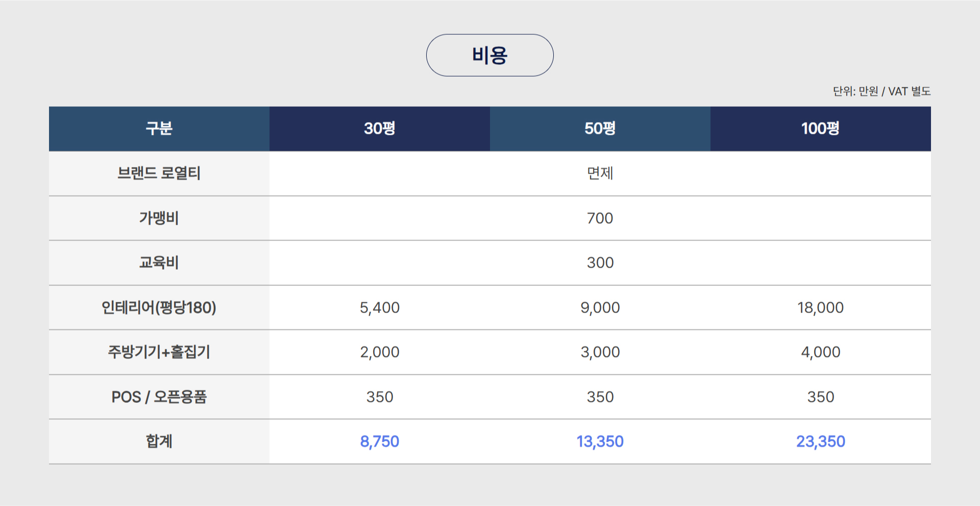Click the 가맹비 row label
Viewport: 980px width, 506px height.
click(159, 218)
